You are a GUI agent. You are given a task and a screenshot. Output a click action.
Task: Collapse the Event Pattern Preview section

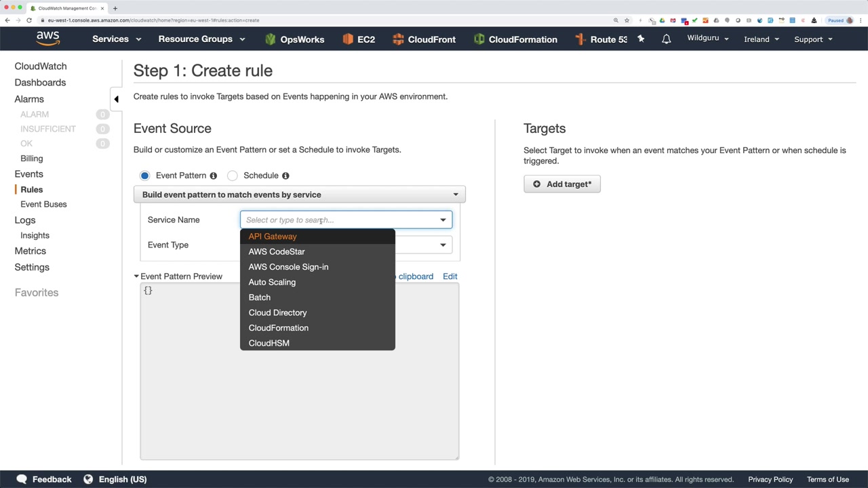136,277
